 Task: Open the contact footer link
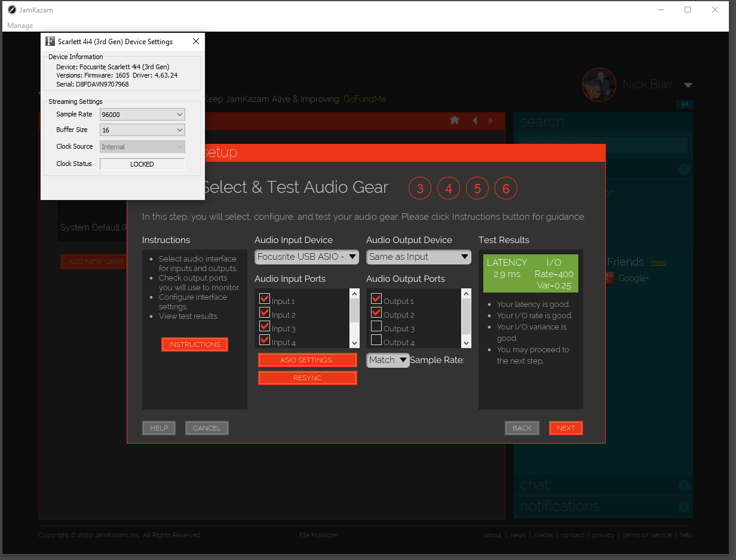pyautogui.click(x=572, y=535)
